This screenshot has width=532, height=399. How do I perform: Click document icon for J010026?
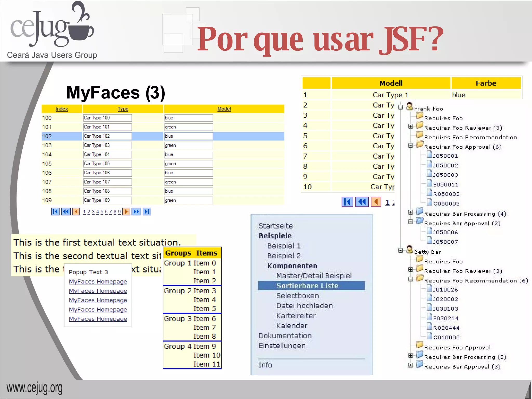coord(430,288)
